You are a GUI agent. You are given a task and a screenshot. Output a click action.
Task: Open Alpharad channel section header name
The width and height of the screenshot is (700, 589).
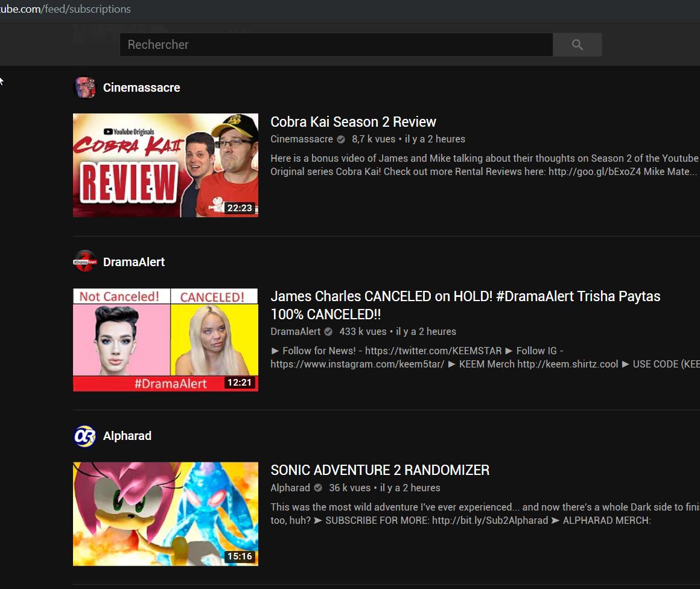[x=127, y=436]
